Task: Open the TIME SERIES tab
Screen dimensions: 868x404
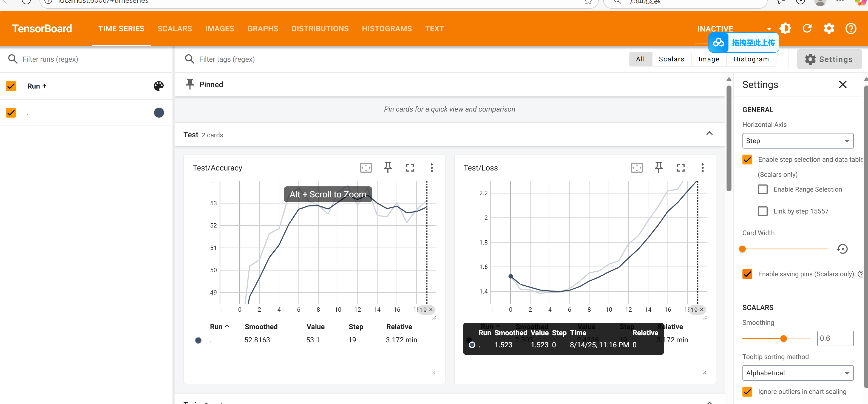Action: 121,29
